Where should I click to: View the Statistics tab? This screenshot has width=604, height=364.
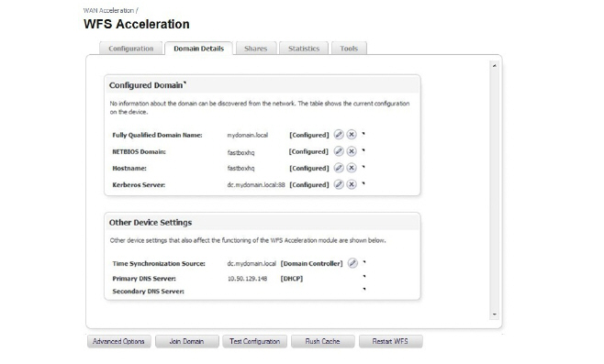pos(304,49)
